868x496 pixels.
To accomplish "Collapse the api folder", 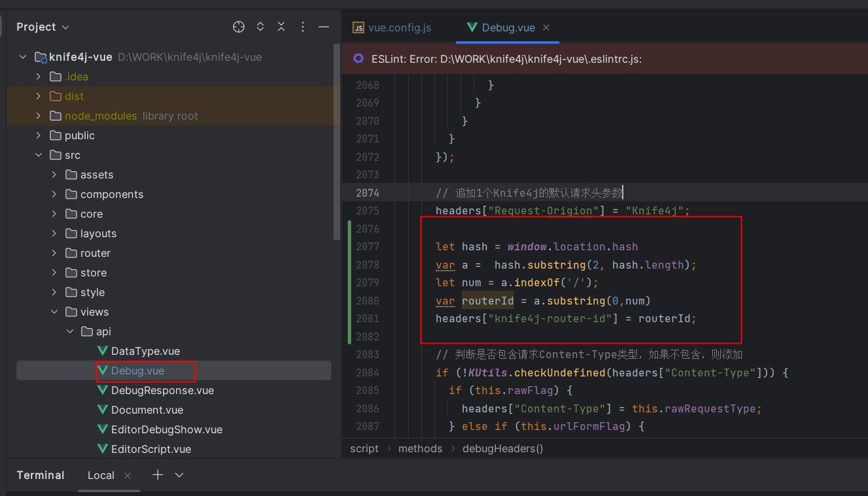I will coord(70,331).
